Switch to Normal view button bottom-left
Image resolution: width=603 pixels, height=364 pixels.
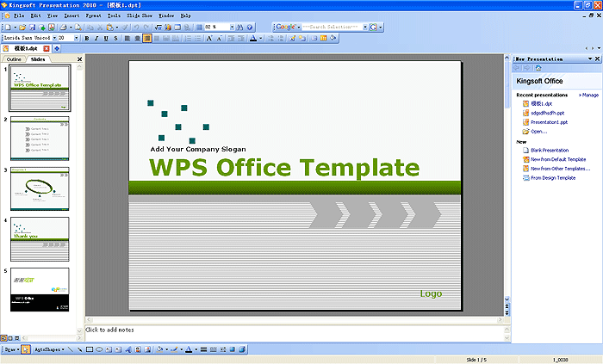click(3, 338)
